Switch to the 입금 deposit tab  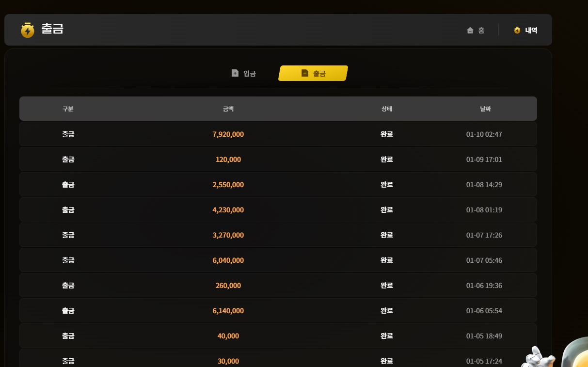pyautogui.click(x=244, y=73)
